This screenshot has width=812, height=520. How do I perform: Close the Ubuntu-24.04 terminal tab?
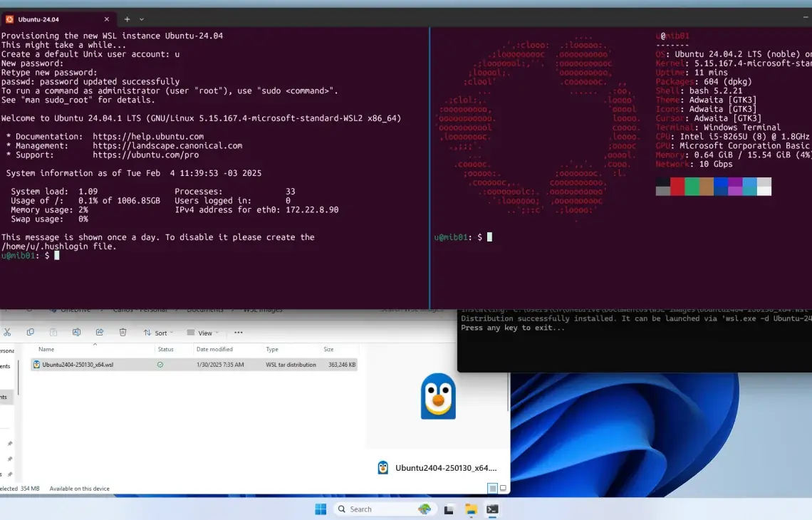(x=107, y=19)
